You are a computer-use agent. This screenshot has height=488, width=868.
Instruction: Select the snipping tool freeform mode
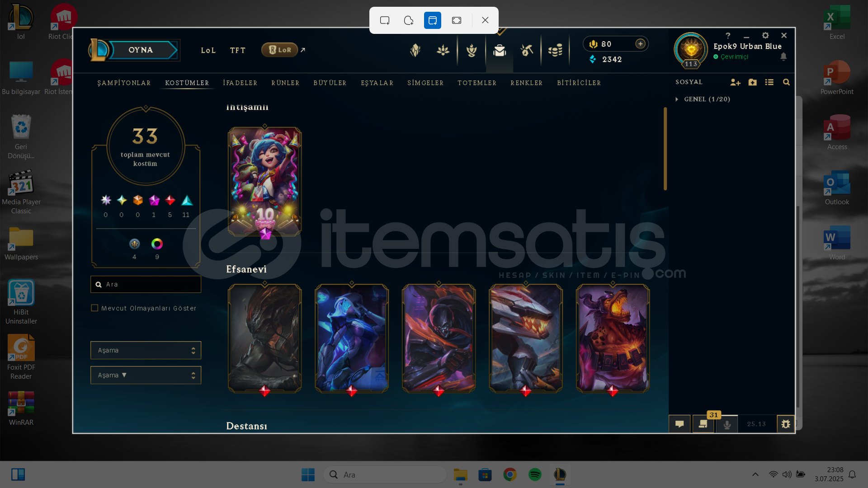pyautogui.click(x=409, y=20)
